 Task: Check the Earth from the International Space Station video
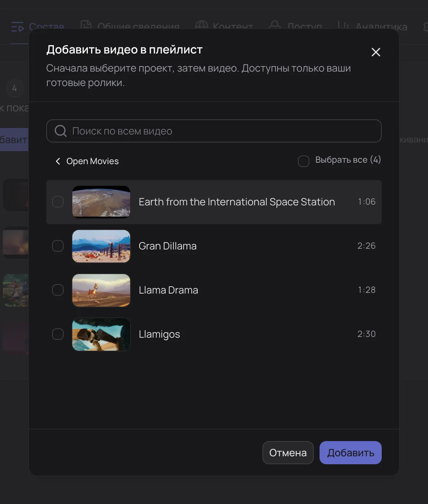coord(58,202)
